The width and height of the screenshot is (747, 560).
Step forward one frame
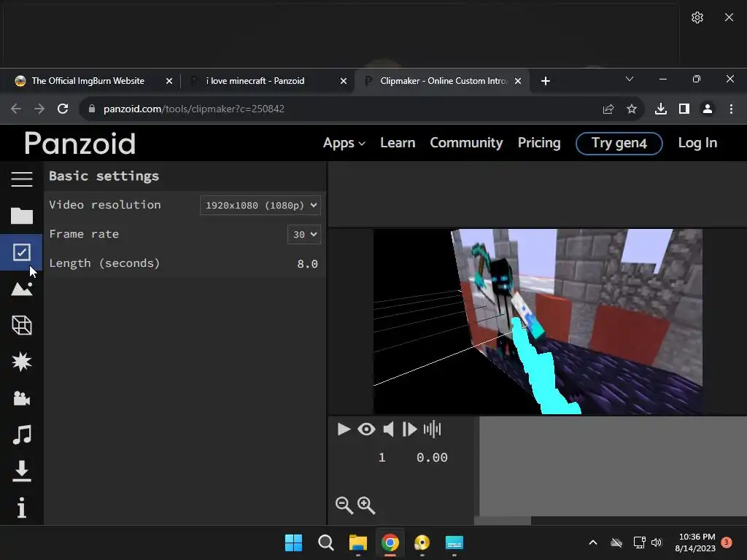(x=410, y=429)
